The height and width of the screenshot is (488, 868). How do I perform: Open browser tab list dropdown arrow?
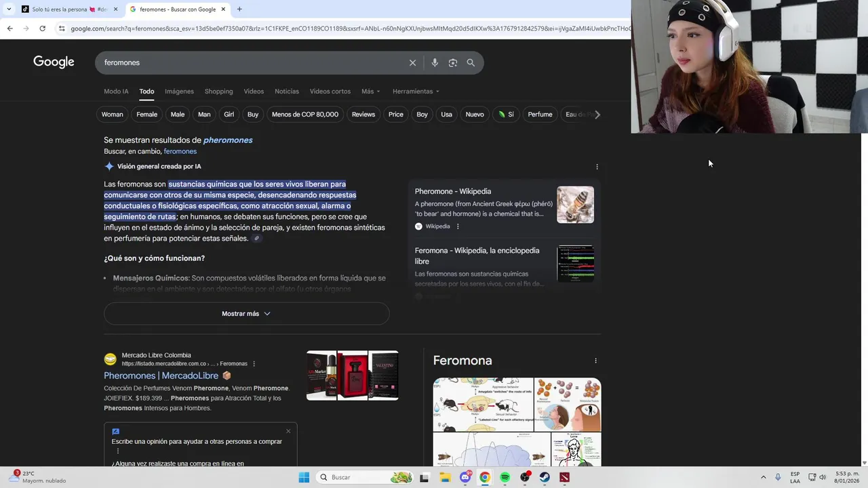click(8, 9)
